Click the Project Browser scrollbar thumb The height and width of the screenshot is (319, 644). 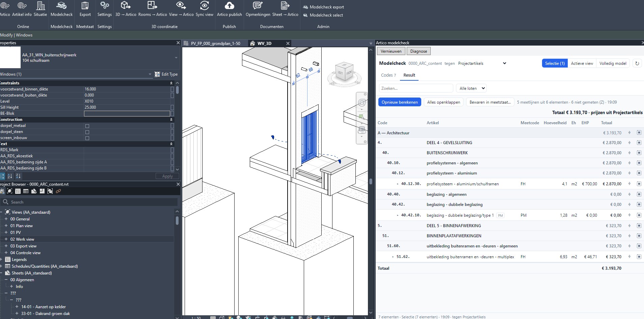coord(177,220)
